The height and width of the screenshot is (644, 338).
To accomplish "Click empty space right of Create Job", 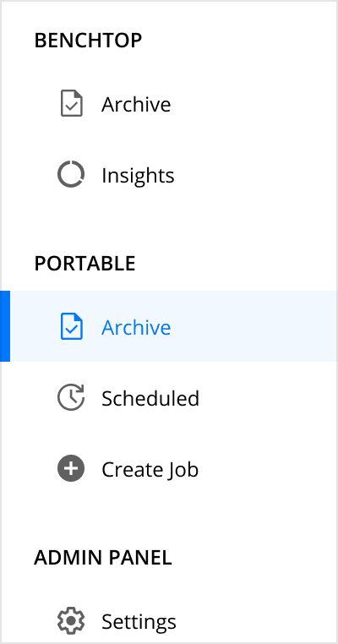I will point(267,469).
